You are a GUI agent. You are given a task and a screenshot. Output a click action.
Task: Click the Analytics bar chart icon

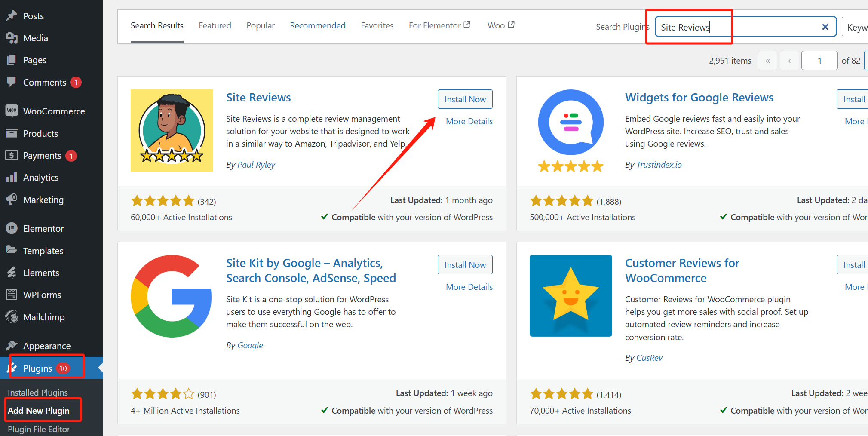point(12,177)
